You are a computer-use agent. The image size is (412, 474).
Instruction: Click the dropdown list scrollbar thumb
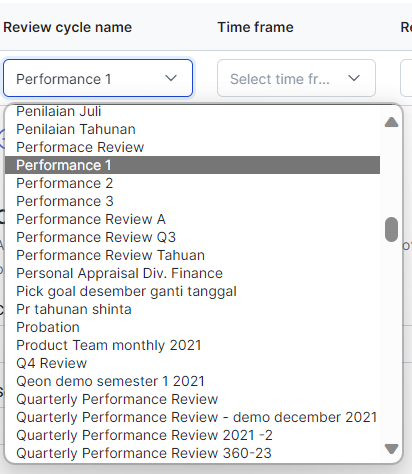click(x=391, y=229)
